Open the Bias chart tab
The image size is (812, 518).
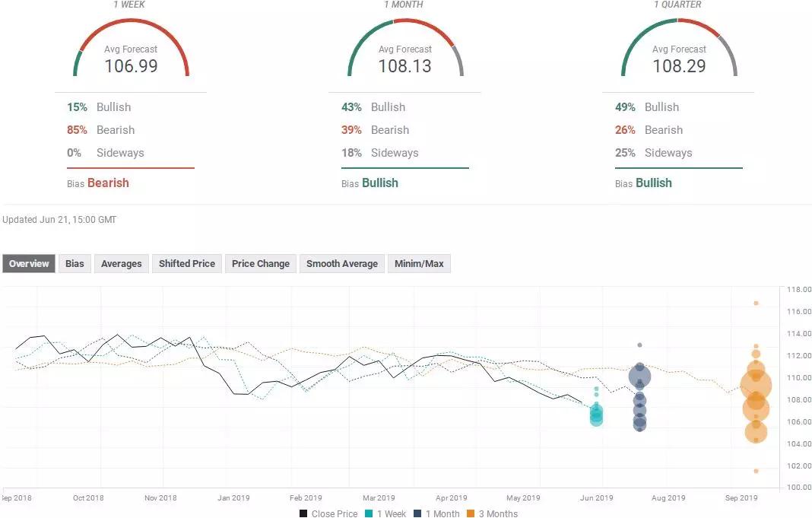(75, 264)
